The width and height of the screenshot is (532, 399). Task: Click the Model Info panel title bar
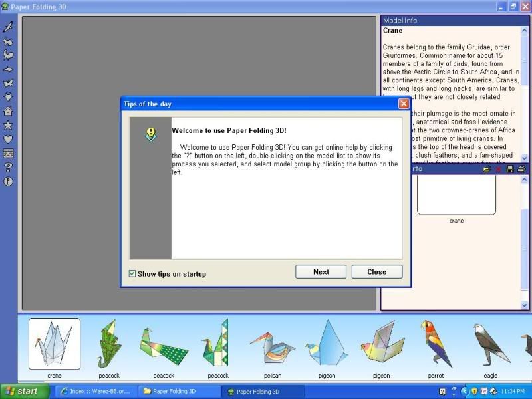point(455,21)
